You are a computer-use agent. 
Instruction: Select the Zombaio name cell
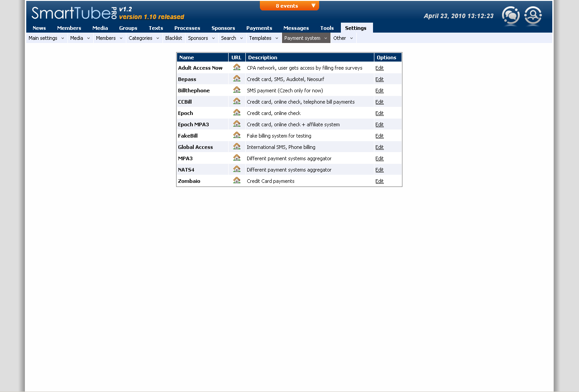(202, 181)
